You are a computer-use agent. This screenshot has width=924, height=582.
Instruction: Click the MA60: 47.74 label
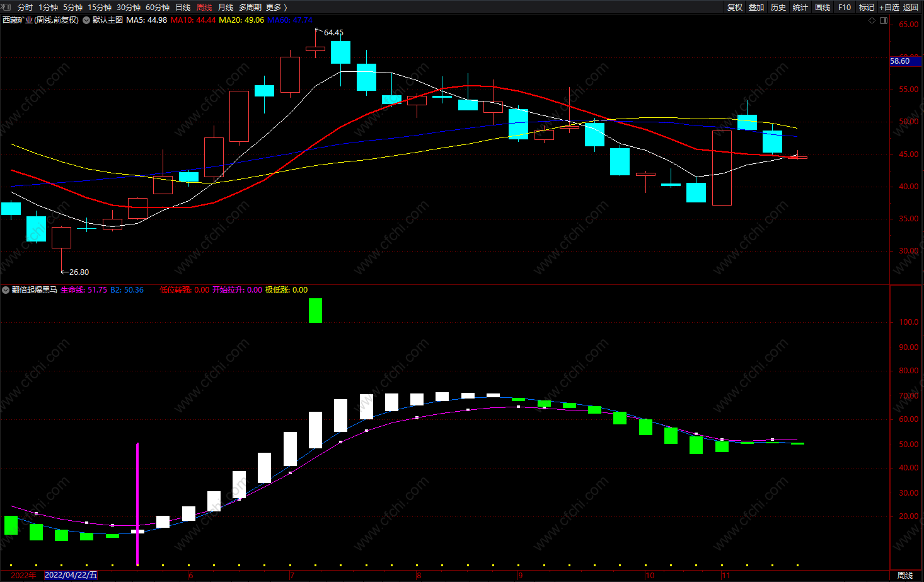coord(290,20)
